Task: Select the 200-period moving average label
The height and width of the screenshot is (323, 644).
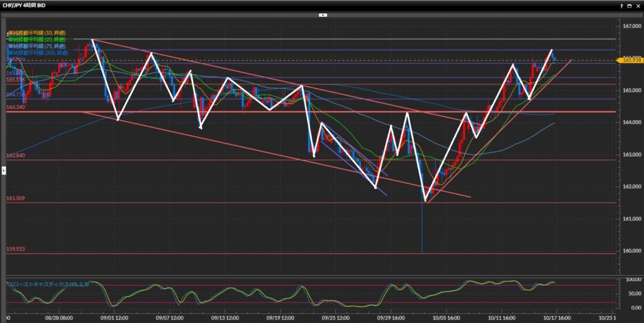Action: (x=38, y=53)
